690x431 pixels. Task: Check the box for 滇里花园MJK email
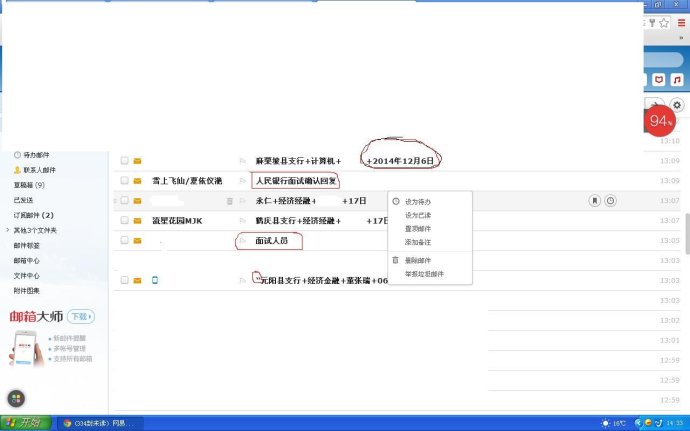pyautogui.click(x=125, y=220)
